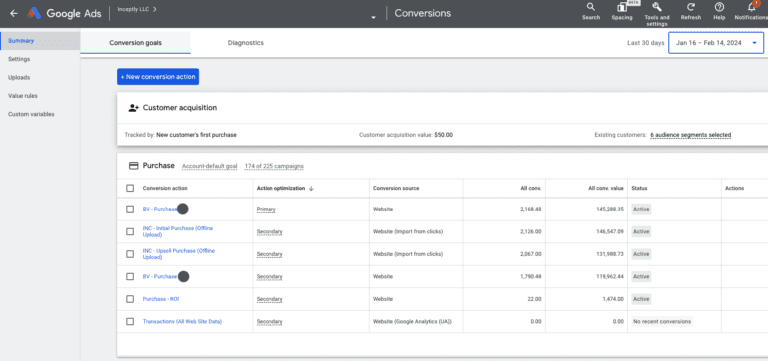Click the New conversion action button
768x361 pixels.
pos(158,77)
